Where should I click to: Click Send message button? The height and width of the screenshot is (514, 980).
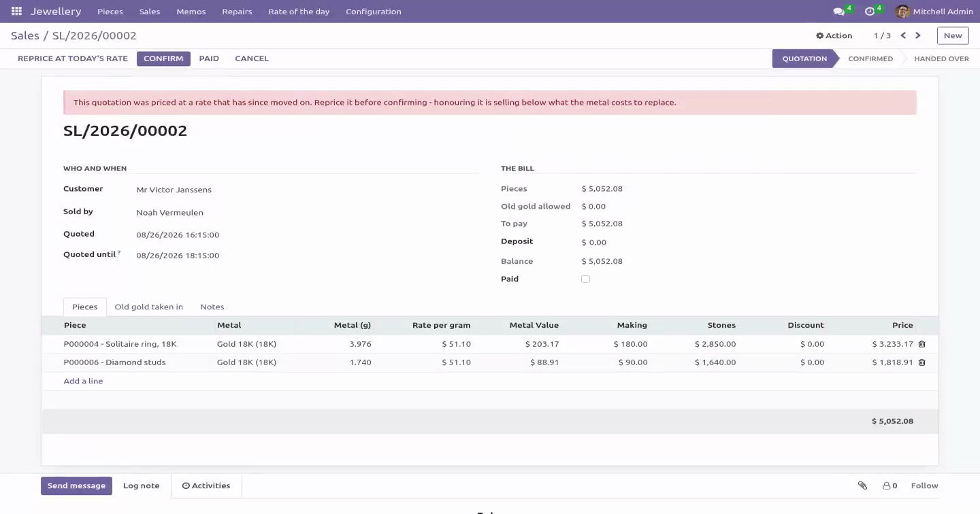click(76, 485)
